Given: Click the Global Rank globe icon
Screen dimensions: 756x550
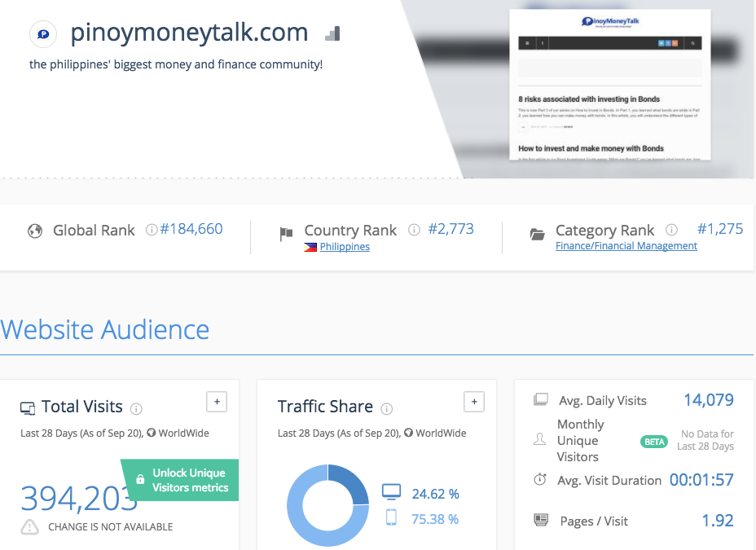Looking at the screenshot, I should 35,231.
